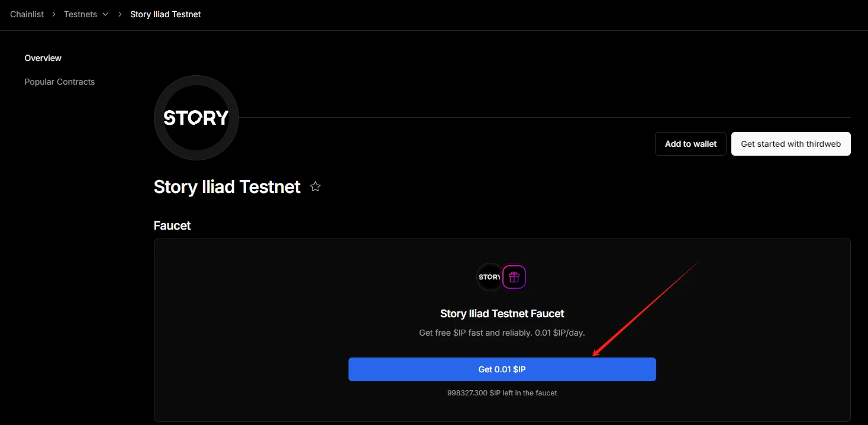This screenshot has width=868, height=425.
Task: Click the Story Iliad Testnet breadcrumb
Action: pos(166,14)
